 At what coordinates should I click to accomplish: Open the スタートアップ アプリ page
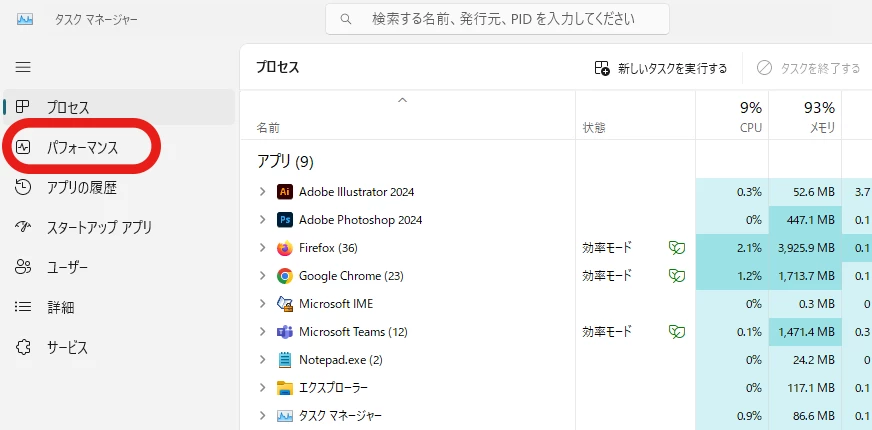[x=119, y=227]
